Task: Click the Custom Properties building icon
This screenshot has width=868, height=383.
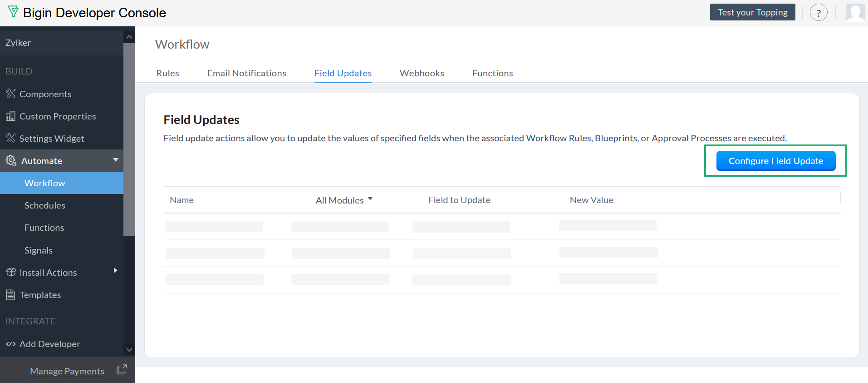Action: tap(10, 116)
